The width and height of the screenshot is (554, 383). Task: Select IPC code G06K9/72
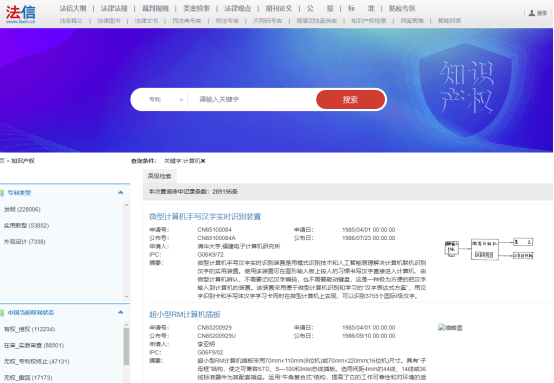210,254
